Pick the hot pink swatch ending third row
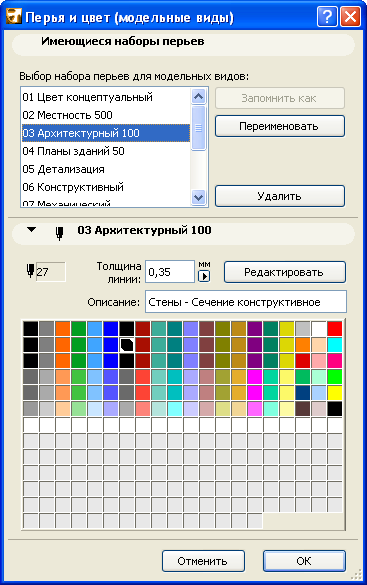The image size is (367, 585). coord(335,361)
